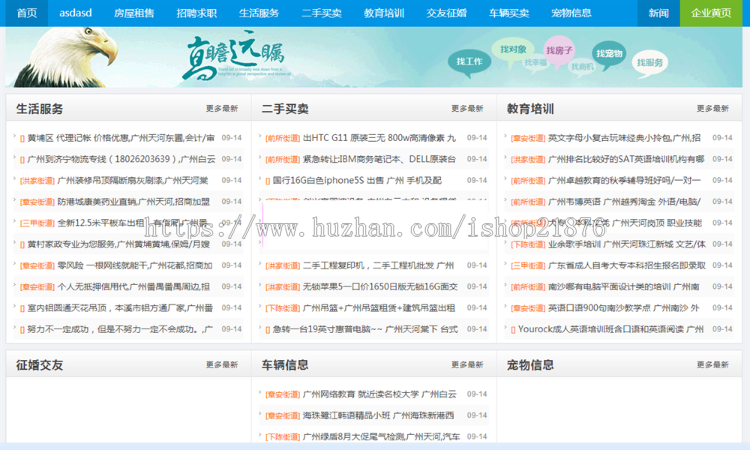Click the 车辆信息 section heading

[285, 365]
